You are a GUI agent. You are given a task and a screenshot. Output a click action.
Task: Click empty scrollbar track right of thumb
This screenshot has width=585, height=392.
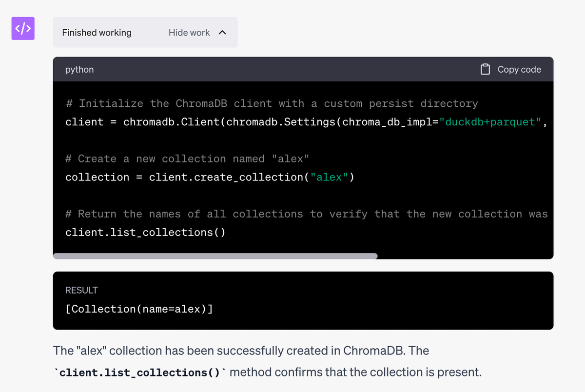point(463,256)
